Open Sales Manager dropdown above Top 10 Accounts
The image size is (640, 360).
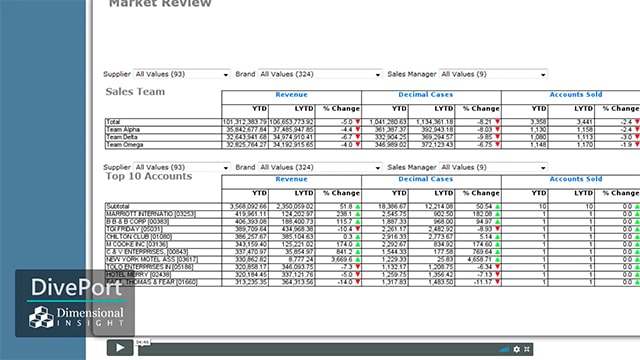coord(493,167)
